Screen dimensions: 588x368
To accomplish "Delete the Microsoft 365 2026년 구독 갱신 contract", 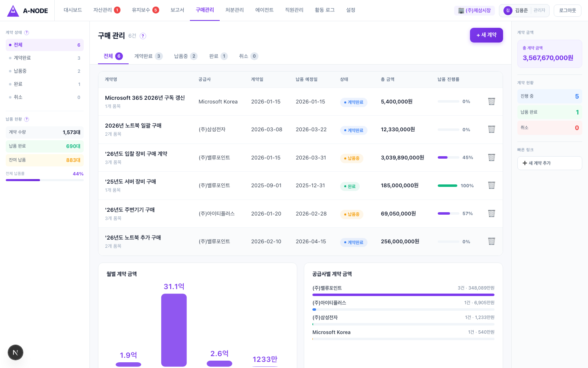I will [492, 101].
